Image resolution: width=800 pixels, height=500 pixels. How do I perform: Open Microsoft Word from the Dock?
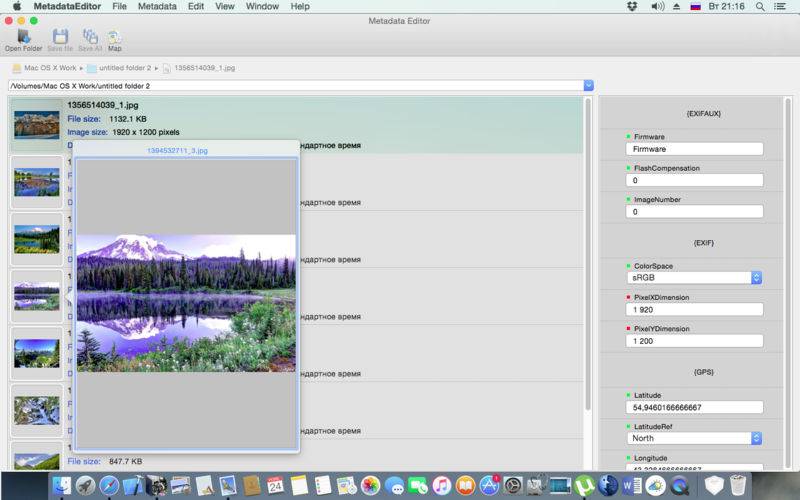tap(632, 485)
